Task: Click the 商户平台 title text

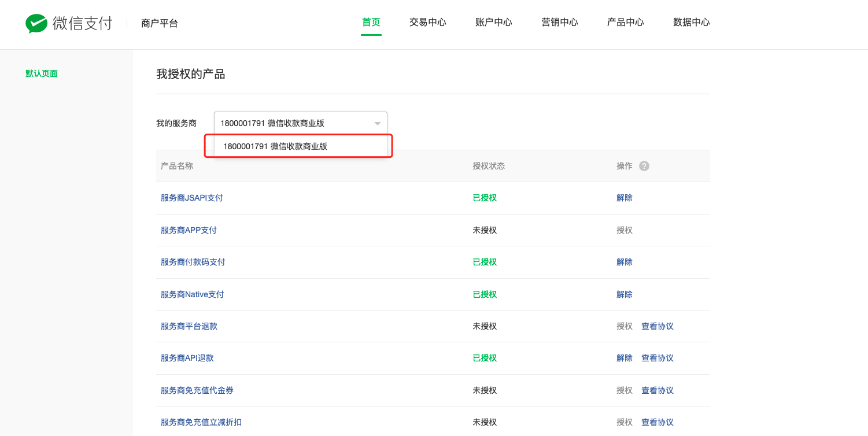Action: tap(160, 23)
